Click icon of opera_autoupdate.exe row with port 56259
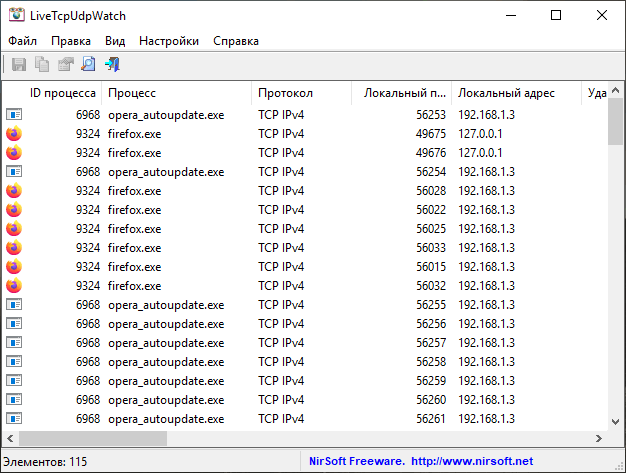The image size is (626, 473). 14,380
